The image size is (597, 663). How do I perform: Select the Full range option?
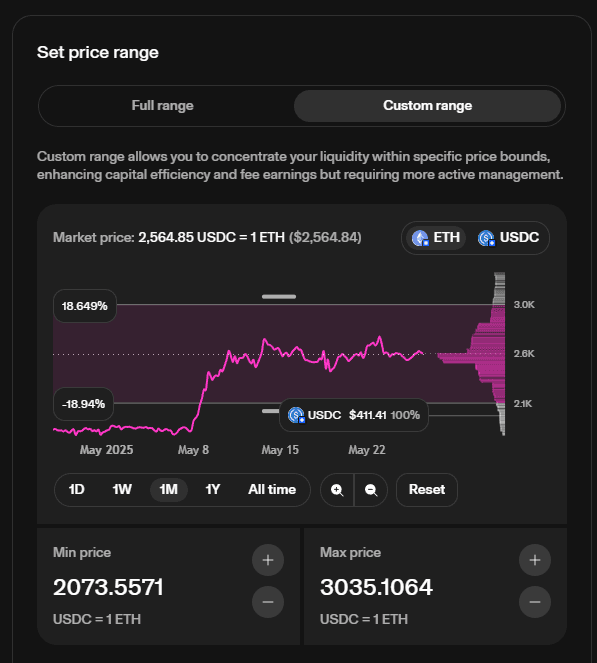pos(162,106)
